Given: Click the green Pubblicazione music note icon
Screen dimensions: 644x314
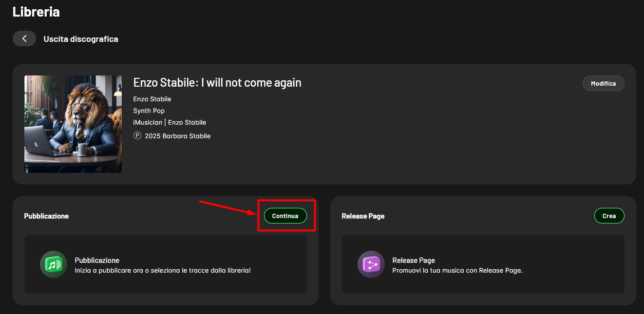Looking at the screenshot, I should (x=53, y=264).
